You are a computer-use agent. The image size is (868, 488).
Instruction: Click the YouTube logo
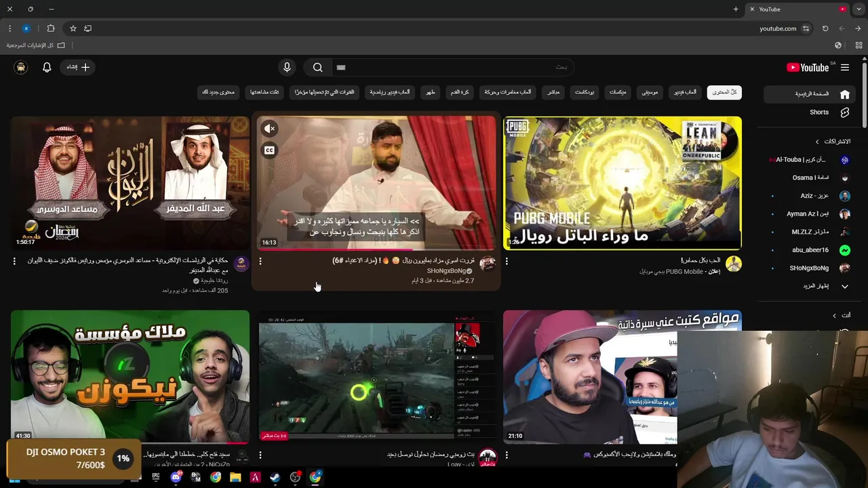coord(808,67)
